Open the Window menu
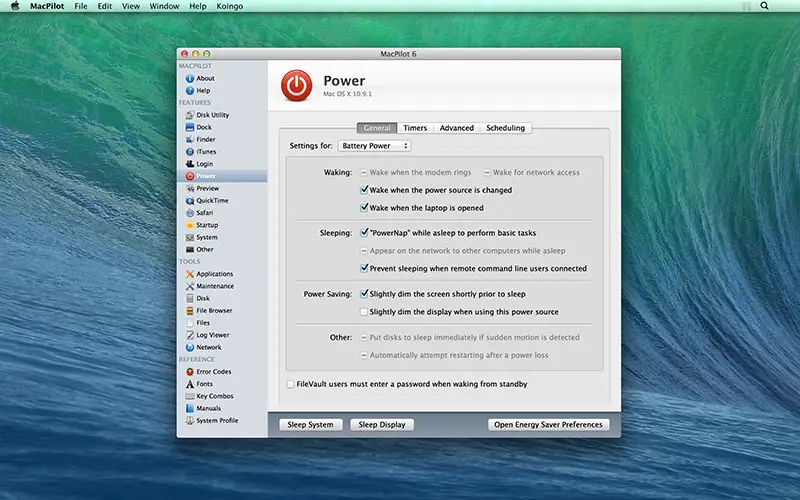800x500 pixels. 164,6
